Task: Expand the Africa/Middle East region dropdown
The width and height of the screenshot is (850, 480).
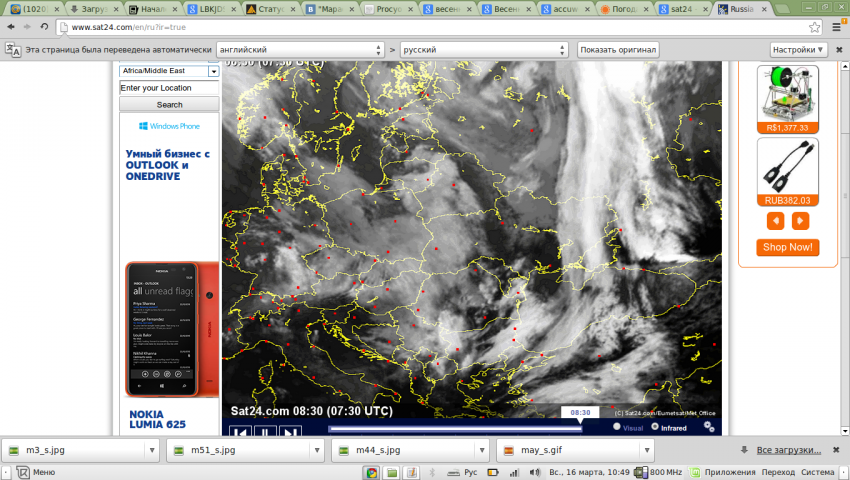Action: [x=213, y=71]
